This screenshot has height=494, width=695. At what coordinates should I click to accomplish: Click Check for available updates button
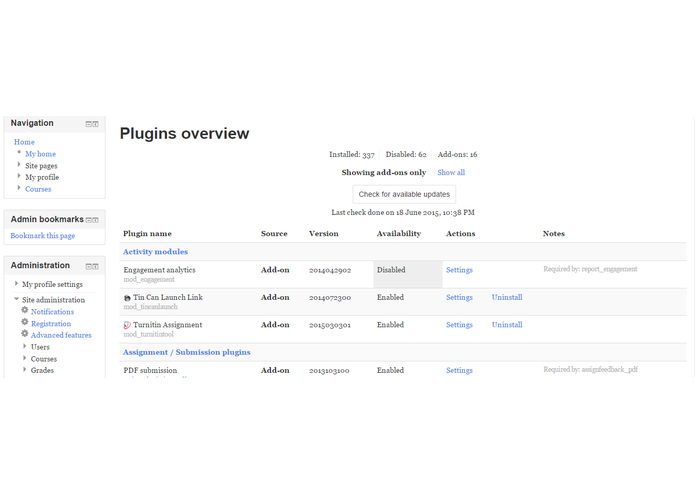tap(404, 194)
